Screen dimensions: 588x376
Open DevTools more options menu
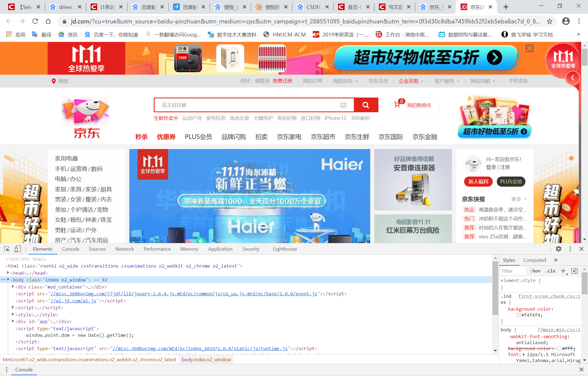click(570, 249)
